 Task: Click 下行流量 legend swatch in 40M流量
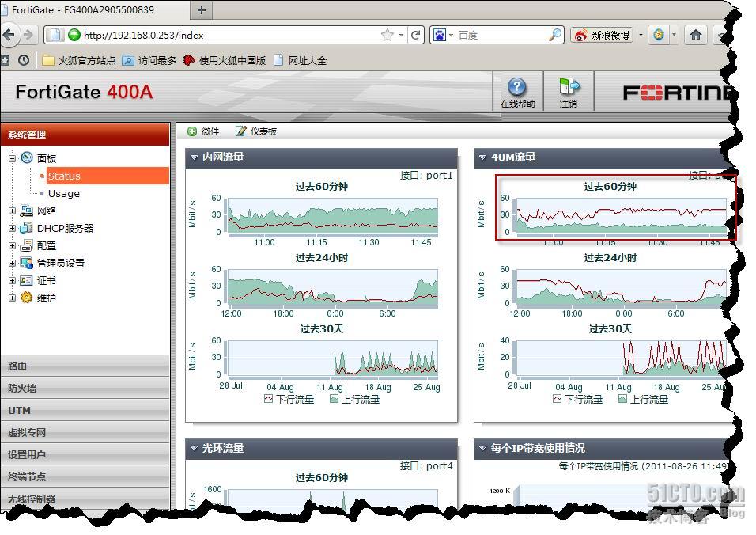point(557,399)
